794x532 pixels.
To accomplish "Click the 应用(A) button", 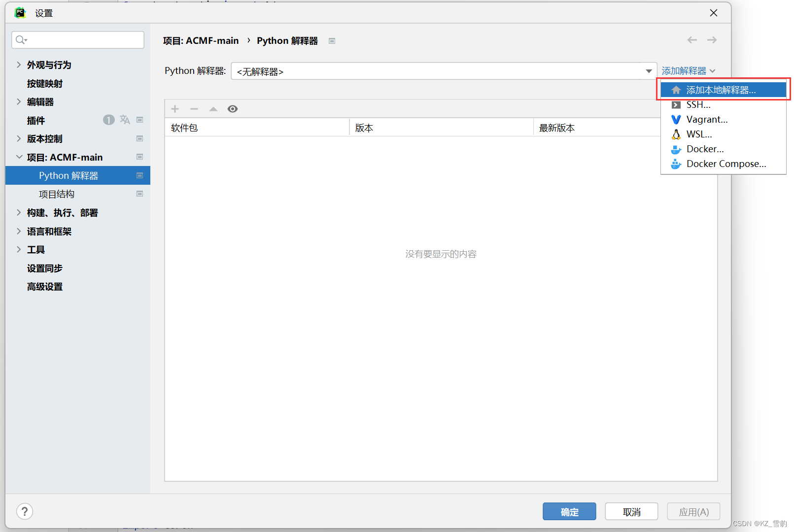I will 693,511.
